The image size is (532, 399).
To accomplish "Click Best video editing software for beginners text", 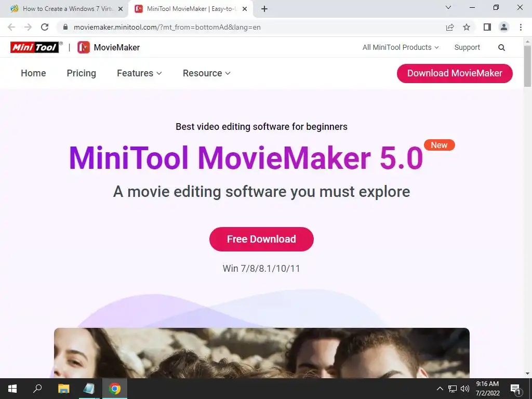I will pos(261,127).
